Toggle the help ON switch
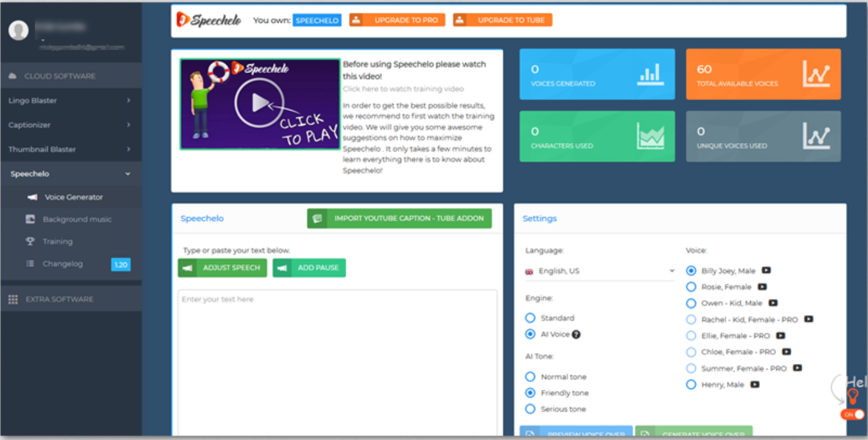The width and height of the screenshot is (868, 440). click(852, 414)
